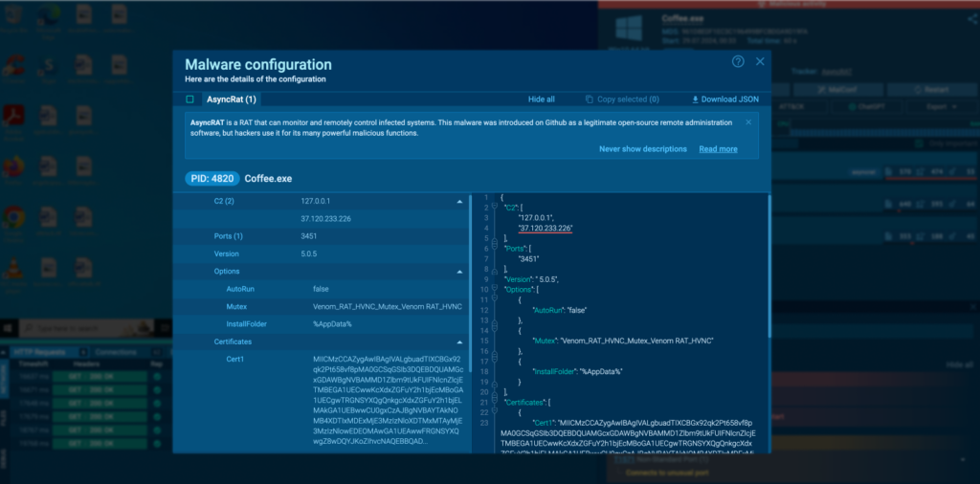Select the AsyncRat (1) tab
Screen dimensions: 980x484
231,99
